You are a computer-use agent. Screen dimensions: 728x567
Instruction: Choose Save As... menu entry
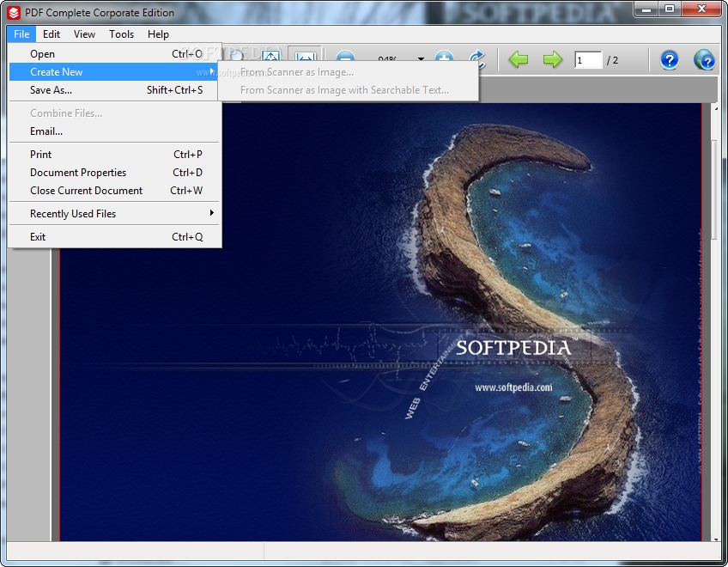coord(114,90)
